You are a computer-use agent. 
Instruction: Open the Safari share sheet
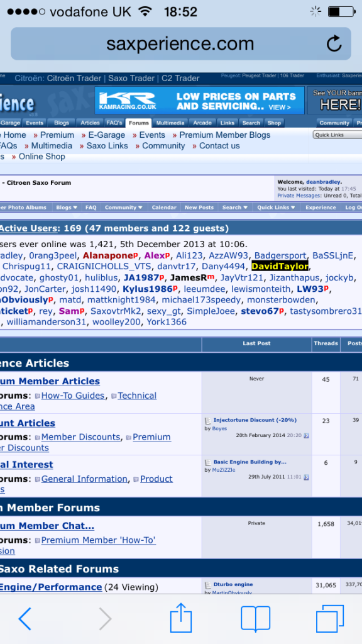pos(181,618)
